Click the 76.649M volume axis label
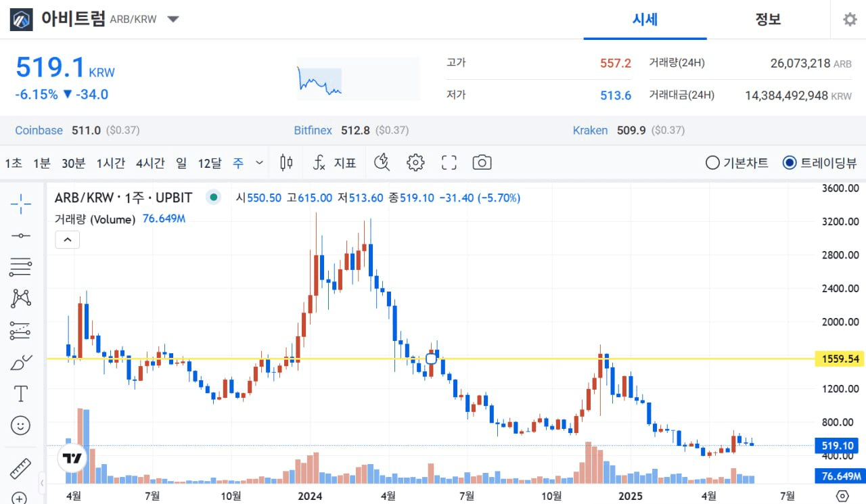 (840, 476)
